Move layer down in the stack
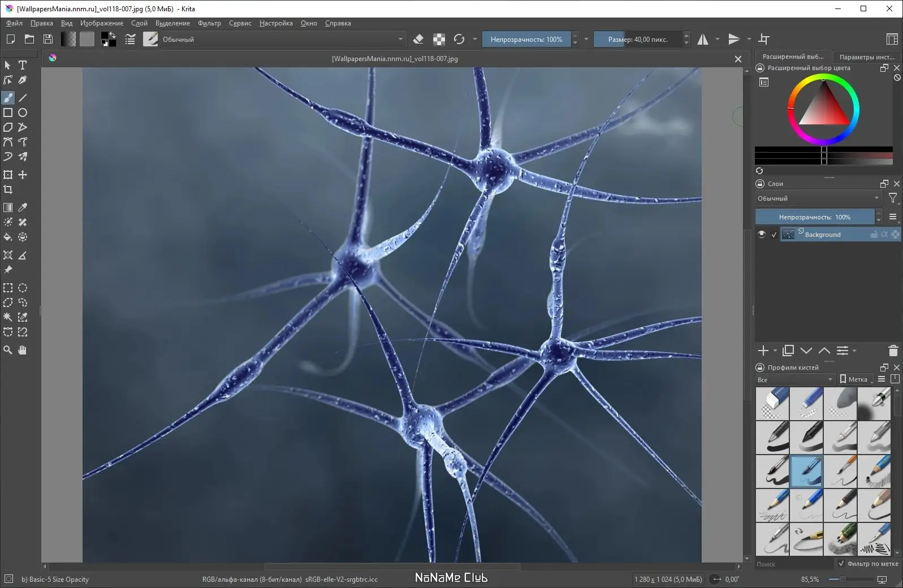 [x=806, y=351]
